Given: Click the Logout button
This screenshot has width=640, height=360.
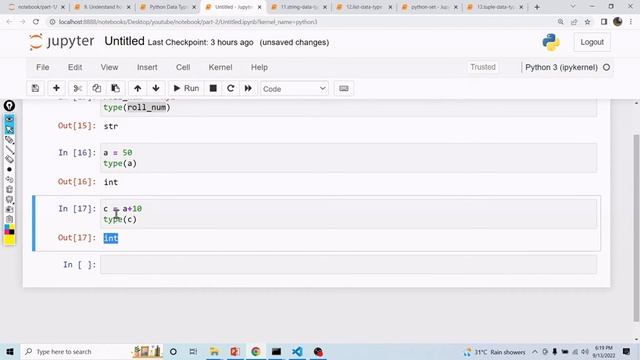Looking at the screenshot, I should pyautogui.click(x=592, y=42).
